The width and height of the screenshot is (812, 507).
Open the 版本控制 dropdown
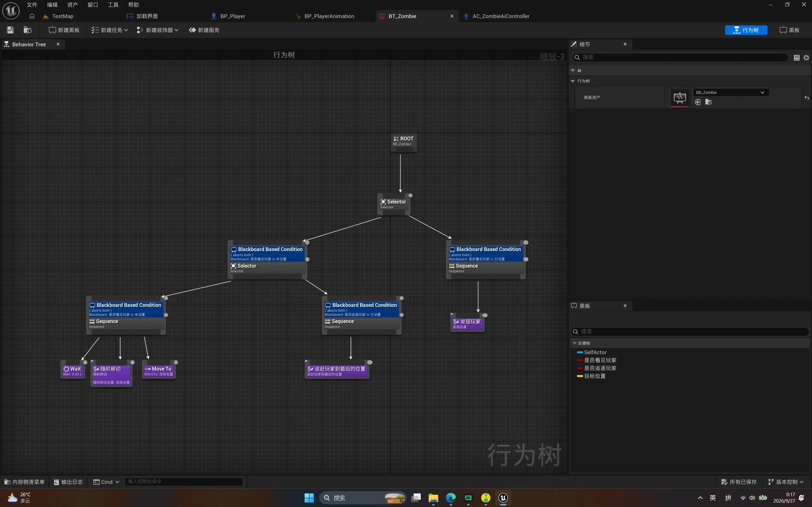(786, 482)
